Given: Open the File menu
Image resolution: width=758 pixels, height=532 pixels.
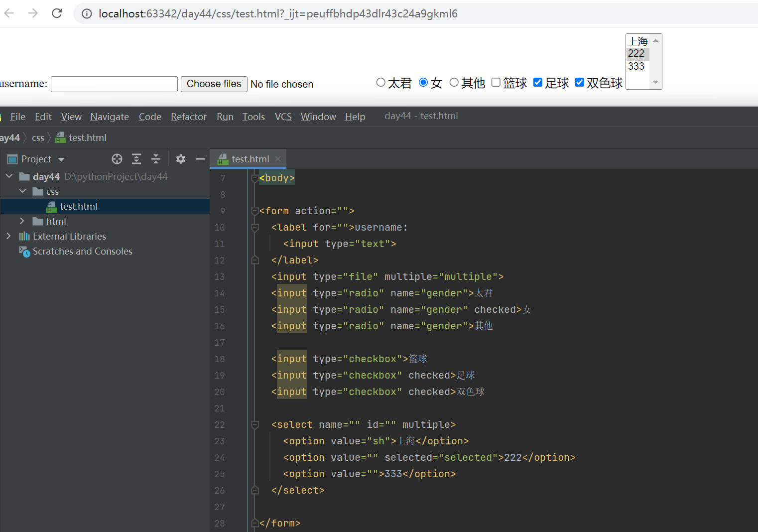Looking at the screenshot, I should click(x=17, y=117).
